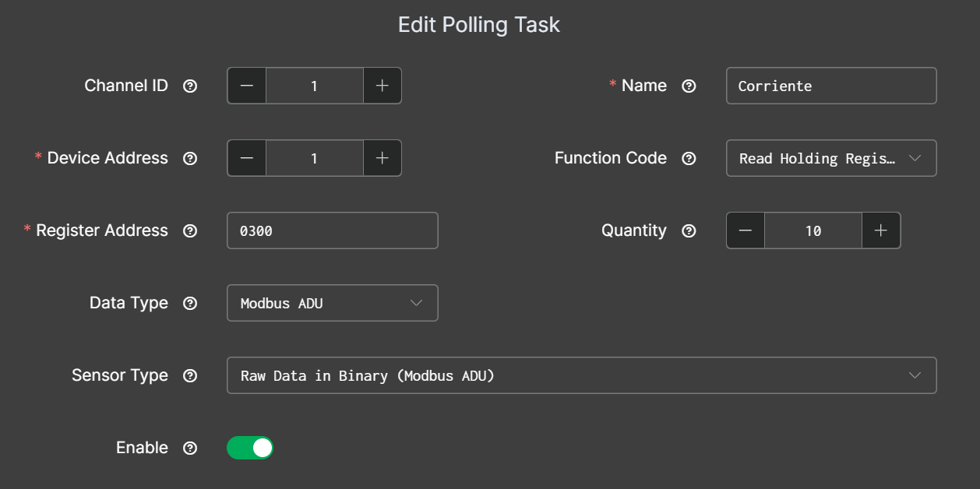Click the Name field containing Corriente
This screenshot has height=489, width=980.
point(830,86)
